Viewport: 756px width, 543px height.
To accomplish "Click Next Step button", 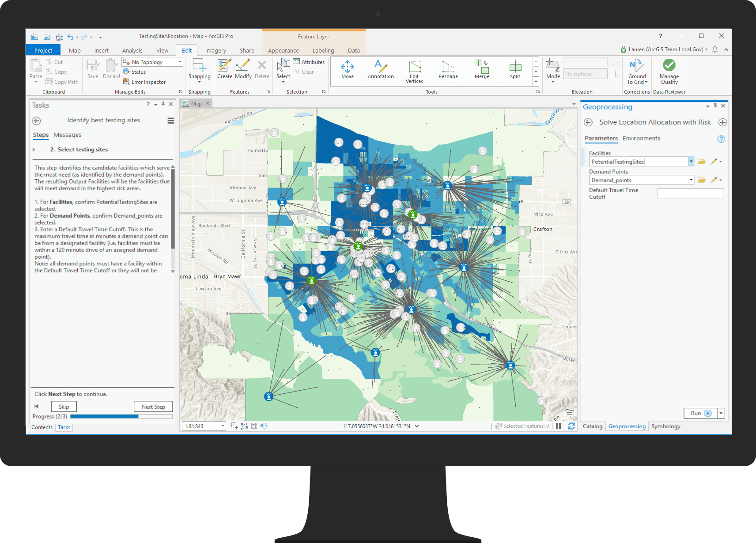I will 153,407.
